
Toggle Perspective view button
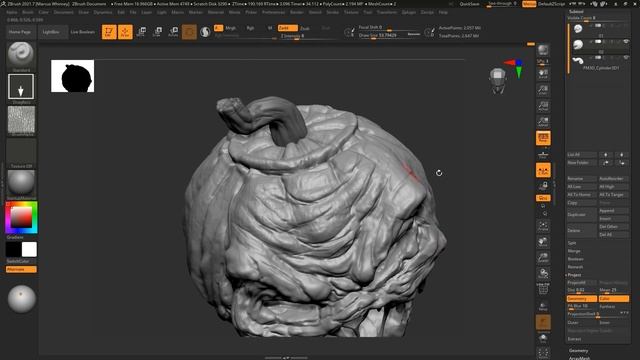click(x=543, y=138)
